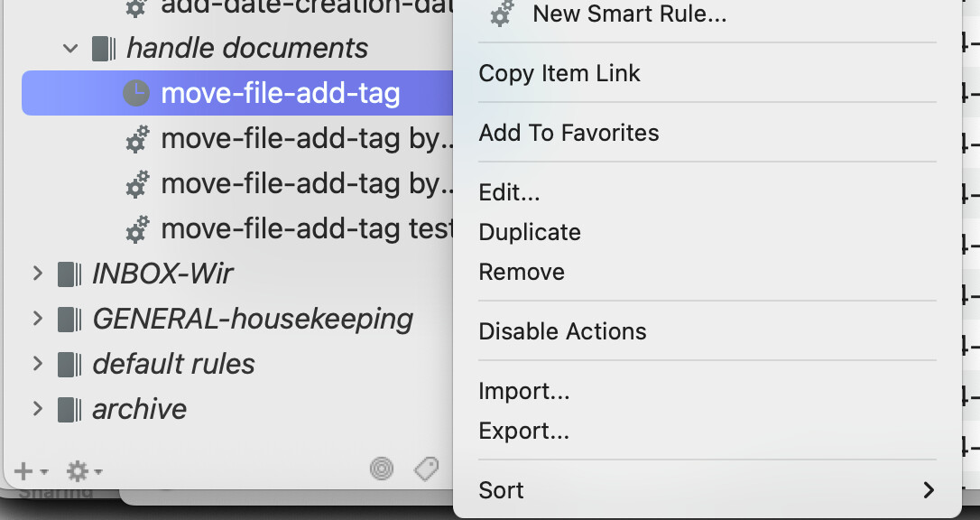
Task: Click the tag icon in sidebar footer
Action: click(426, 469)
